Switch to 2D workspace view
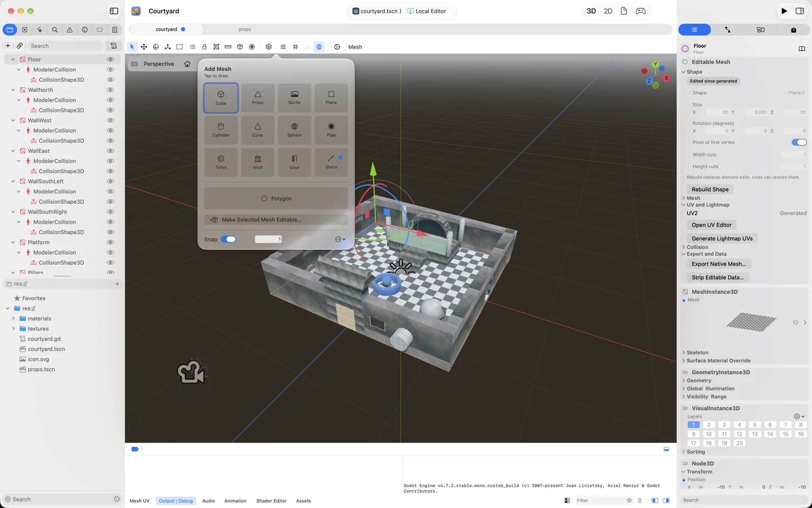812x508 pixels. click(x=608, y=11)
